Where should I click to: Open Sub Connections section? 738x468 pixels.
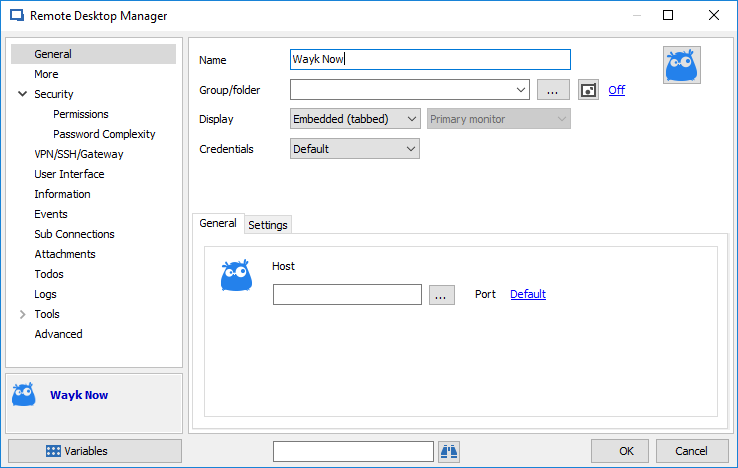coord(74,234)
